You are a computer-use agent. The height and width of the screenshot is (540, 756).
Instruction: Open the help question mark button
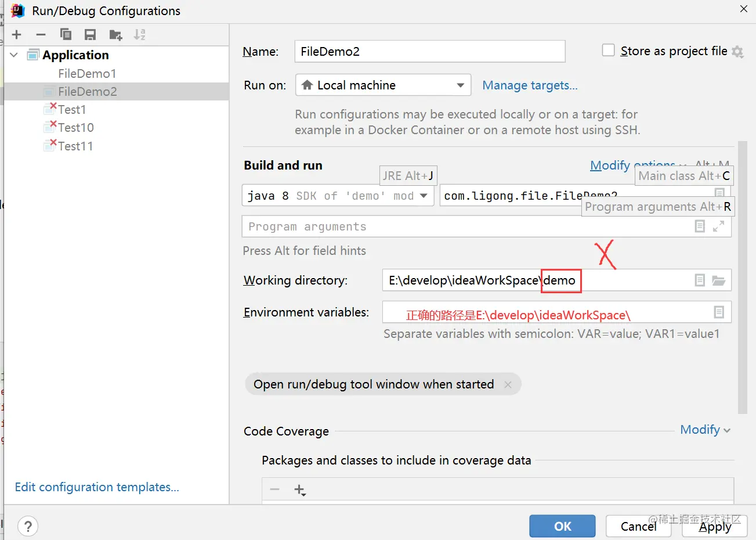(28, 526)
